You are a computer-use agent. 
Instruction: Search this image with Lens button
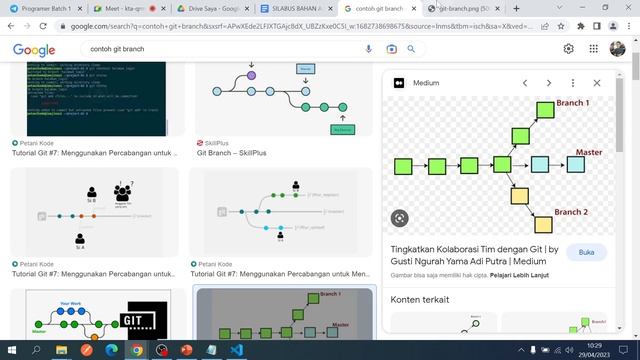400,218
